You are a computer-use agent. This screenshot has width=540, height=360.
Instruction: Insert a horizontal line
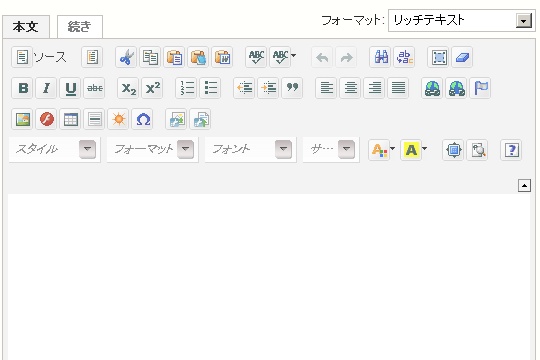pyautogui.click(x=94, y=120)
